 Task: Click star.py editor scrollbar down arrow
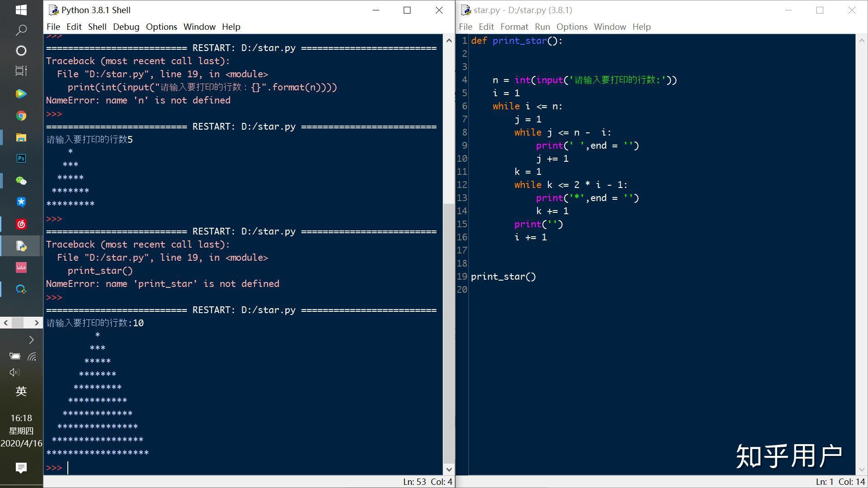(x=861, y=469)
